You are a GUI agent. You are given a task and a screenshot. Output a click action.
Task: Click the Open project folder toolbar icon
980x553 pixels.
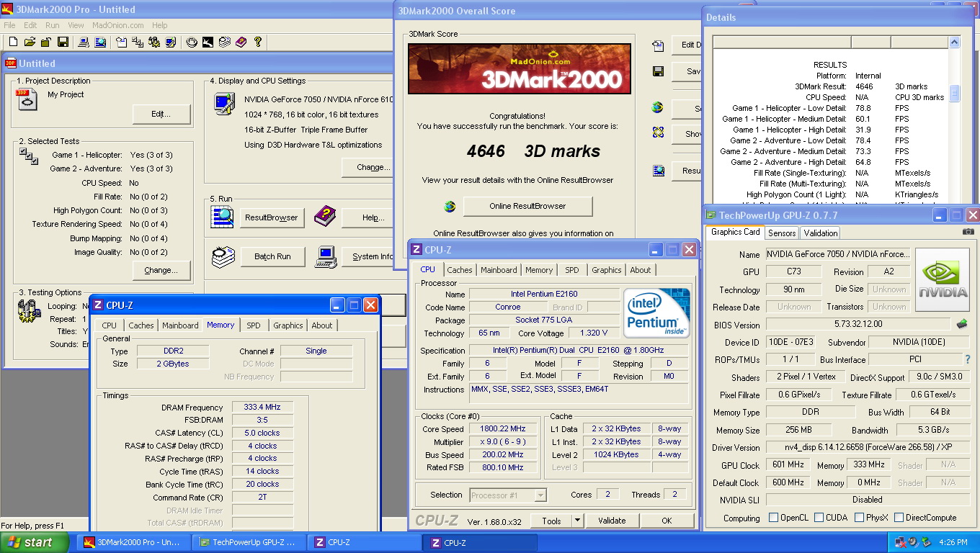click(30, 42)
